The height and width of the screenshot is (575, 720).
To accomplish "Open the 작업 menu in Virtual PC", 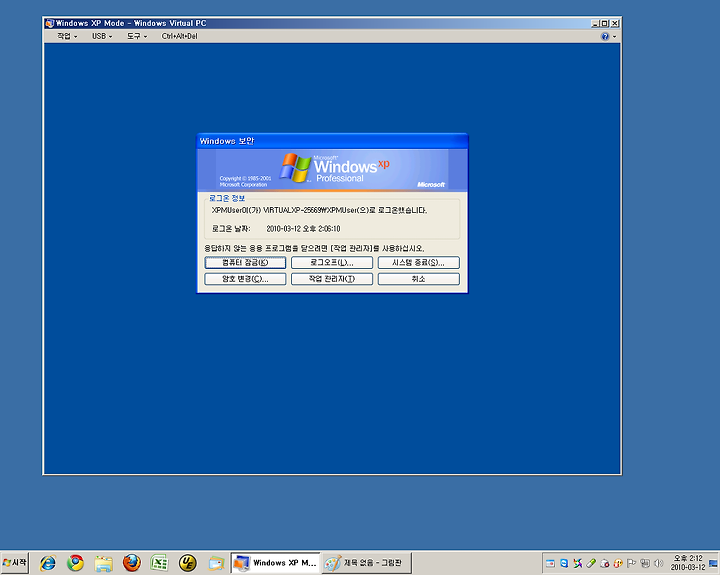I will click(67, 36).
